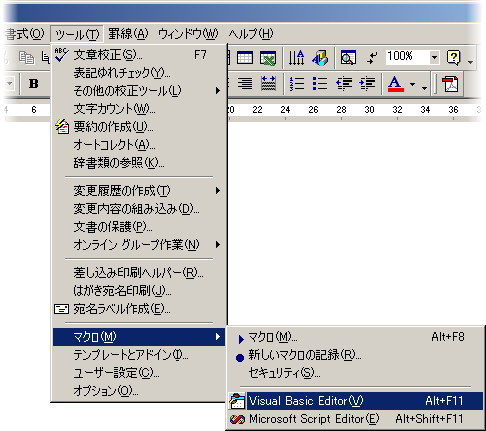Choose はがき宛名印刷(J)...
This screenshot has width=486, height=431.
[139, 291]
